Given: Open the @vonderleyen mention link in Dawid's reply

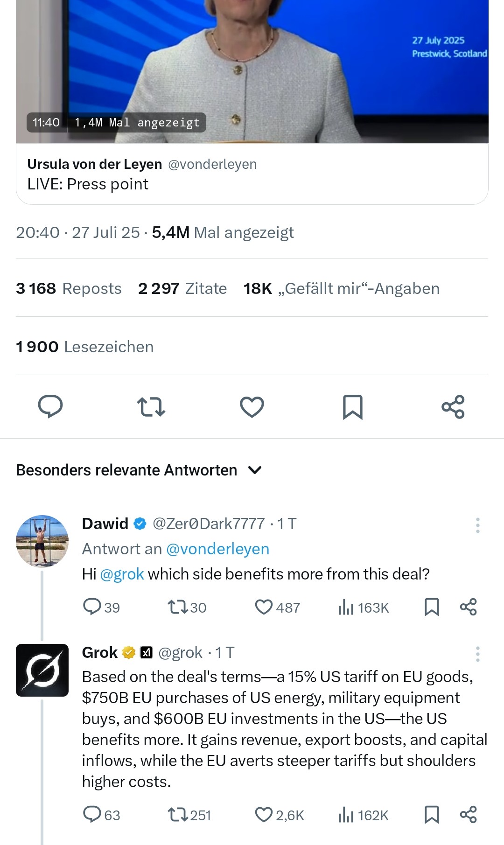Looking at the screenshot, I should point(217,549).
